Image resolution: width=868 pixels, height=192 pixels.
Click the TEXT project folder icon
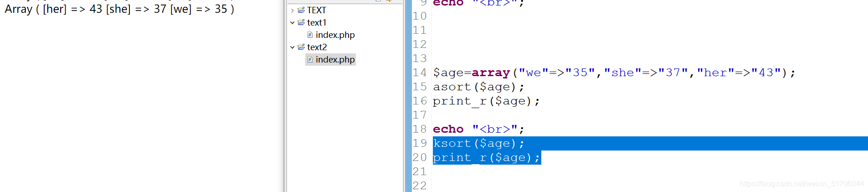pos(301,10)
